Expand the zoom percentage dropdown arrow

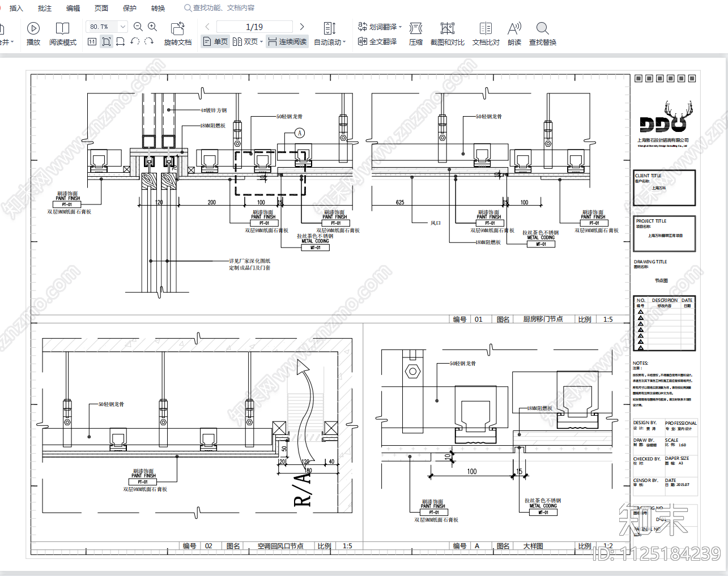click(x=123, y=27)
